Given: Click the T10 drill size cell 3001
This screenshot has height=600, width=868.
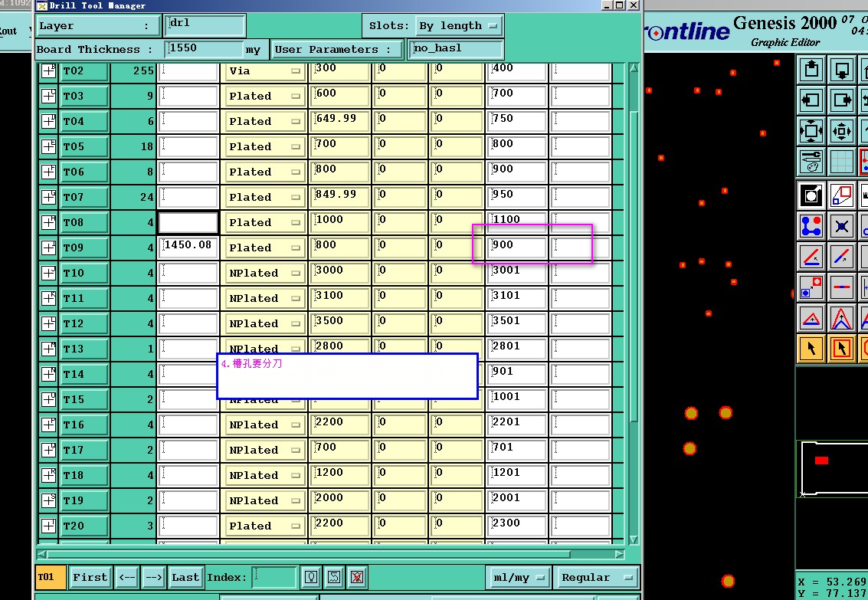Looking at the screenshot, I should point(517,272).
